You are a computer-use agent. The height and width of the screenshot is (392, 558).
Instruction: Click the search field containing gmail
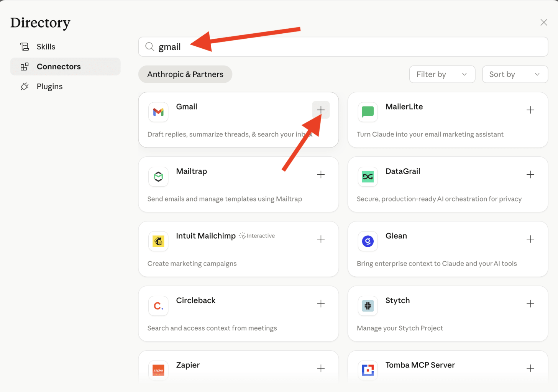click(x=343, y=47)
